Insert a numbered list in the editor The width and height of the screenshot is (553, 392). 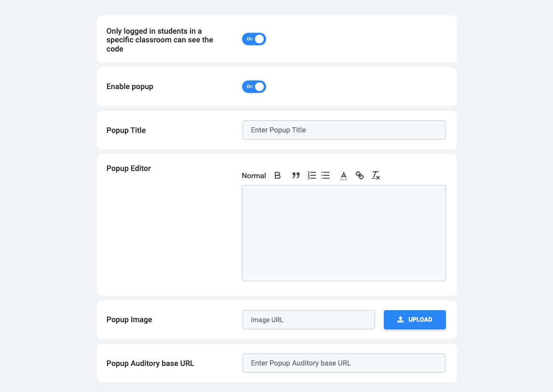[x=311, y=176]
